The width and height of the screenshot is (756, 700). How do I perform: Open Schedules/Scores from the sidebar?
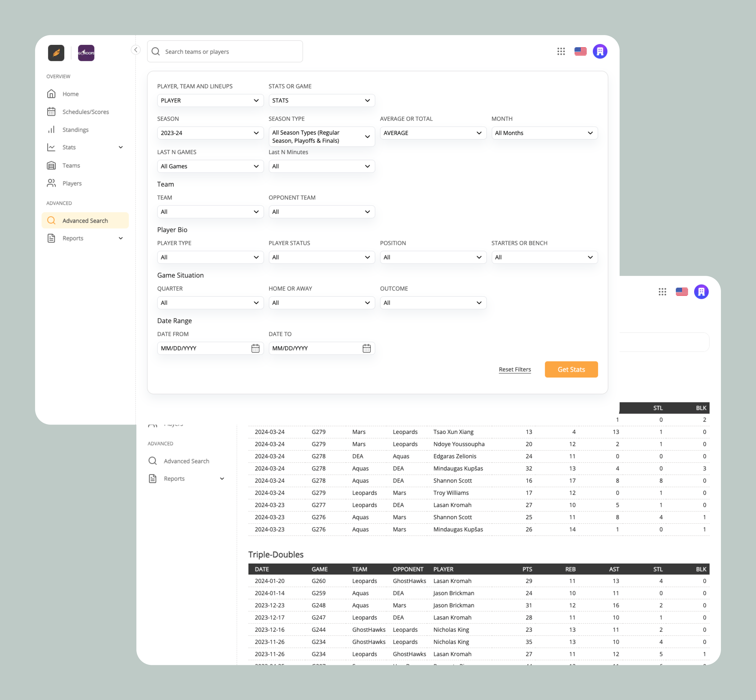click(x=51, y=112)
